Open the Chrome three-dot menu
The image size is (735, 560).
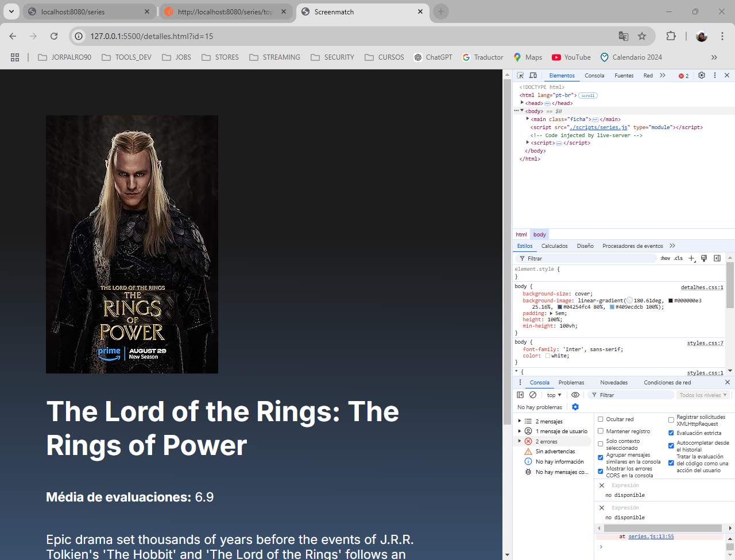[722, 36]
